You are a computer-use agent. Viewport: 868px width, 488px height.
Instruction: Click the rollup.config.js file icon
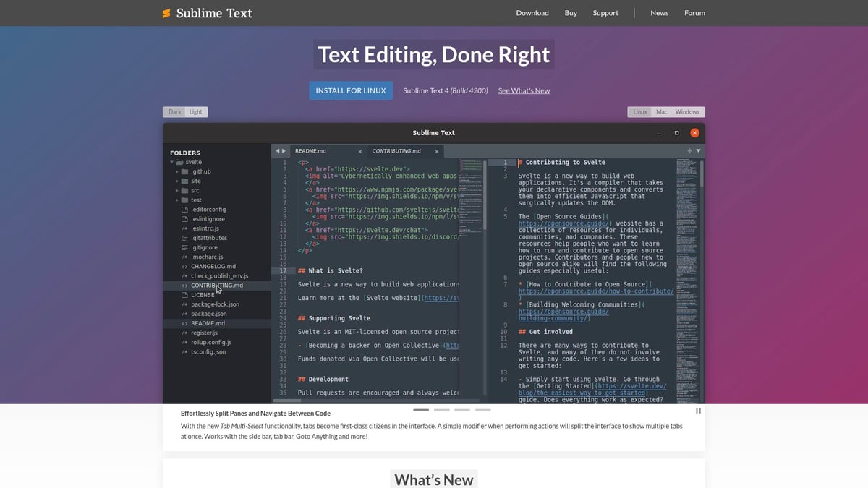(x=185, y=343)
